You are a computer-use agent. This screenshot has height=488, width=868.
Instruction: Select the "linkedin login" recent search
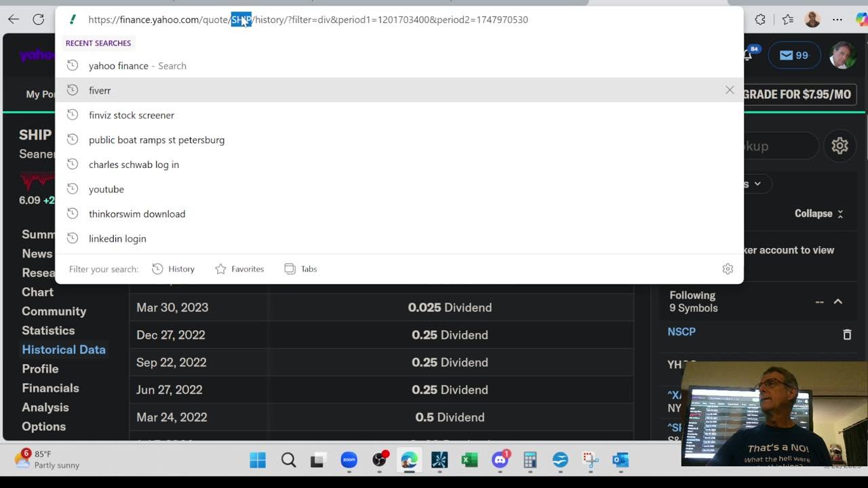pyautogui.click(x=399, y=239)
